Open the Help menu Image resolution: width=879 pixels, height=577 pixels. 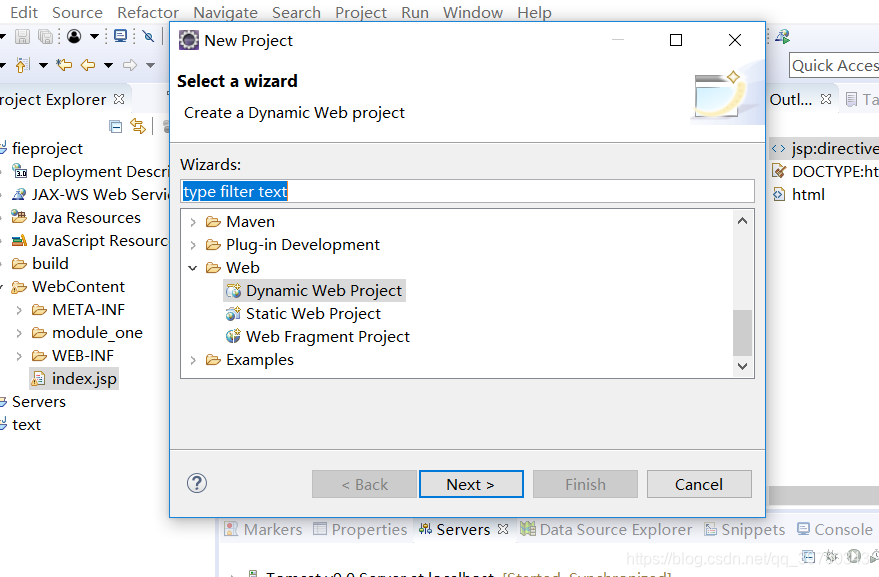coord(534,12)
